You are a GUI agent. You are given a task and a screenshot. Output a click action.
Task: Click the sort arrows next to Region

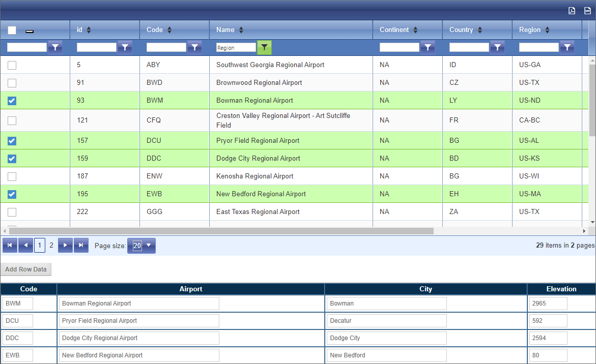coord(547,30)
